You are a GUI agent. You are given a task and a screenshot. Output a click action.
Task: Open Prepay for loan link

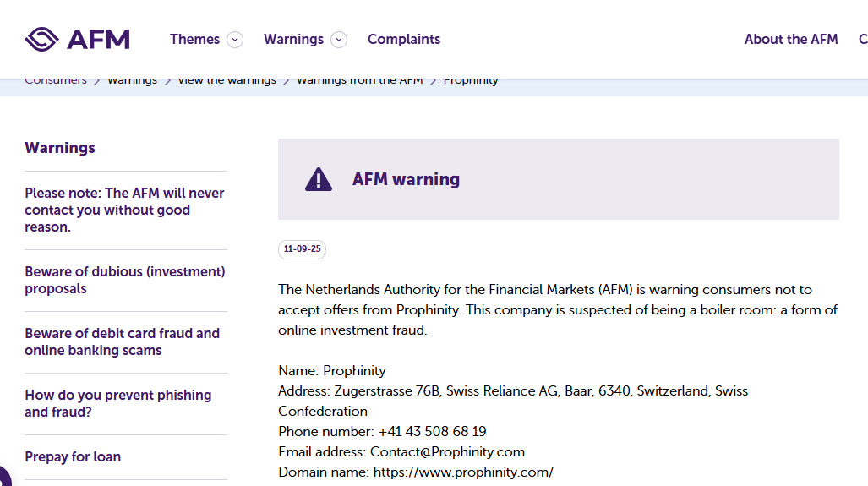[73, 456]
